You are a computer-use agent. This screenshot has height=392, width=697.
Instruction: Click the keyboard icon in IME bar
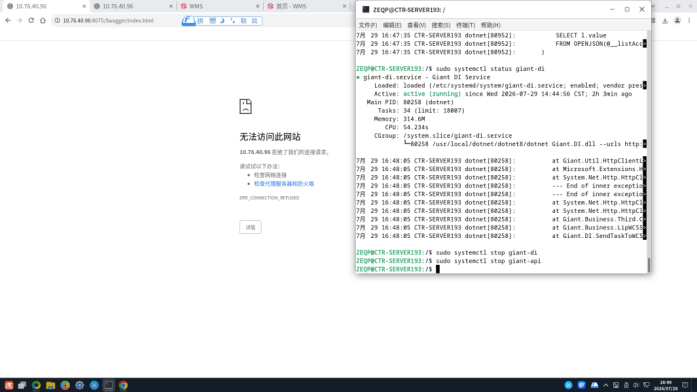[212, 21]
